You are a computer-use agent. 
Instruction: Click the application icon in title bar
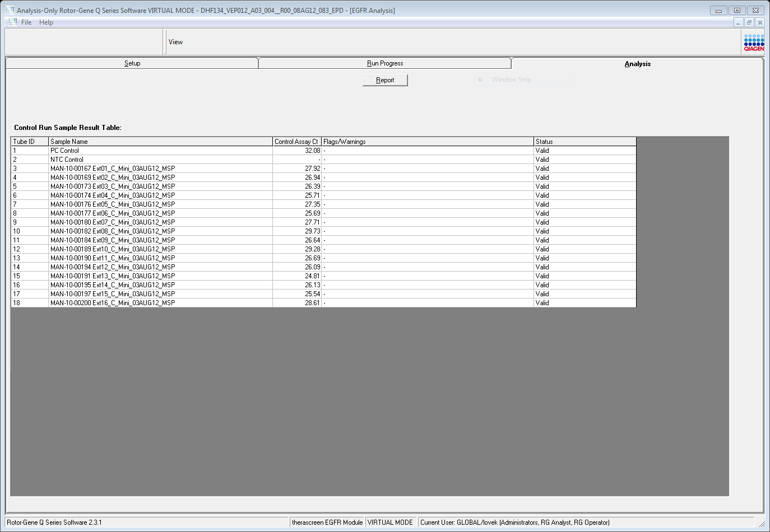point(10,10)
